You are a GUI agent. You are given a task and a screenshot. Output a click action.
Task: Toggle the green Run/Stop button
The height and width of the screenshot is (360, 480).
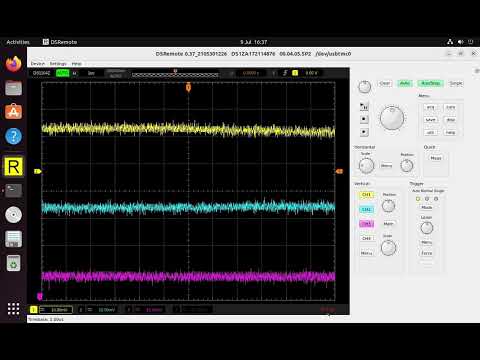[431, 83]
